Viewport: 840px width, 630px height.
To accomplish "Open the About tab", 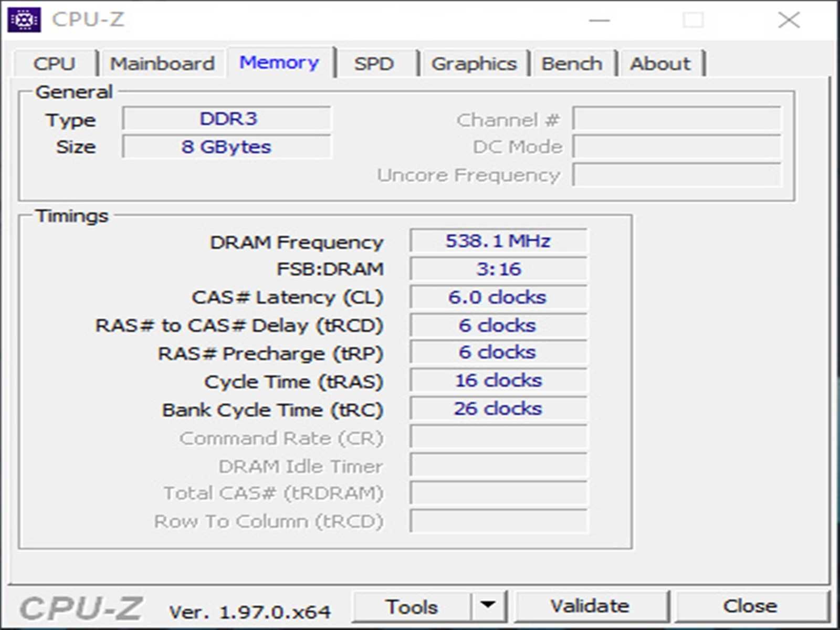I will click(x=660, y=64).
